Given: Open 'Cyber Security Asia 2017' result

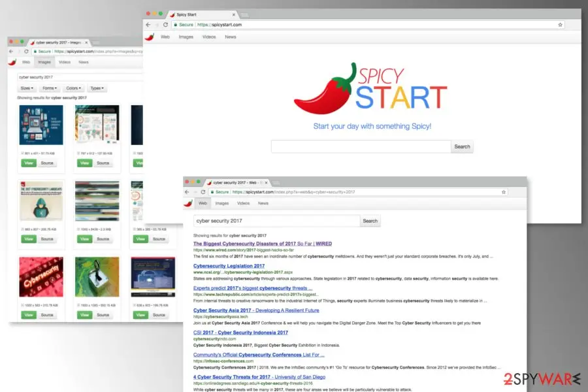Looking at the screenshot, I should 256,310.
